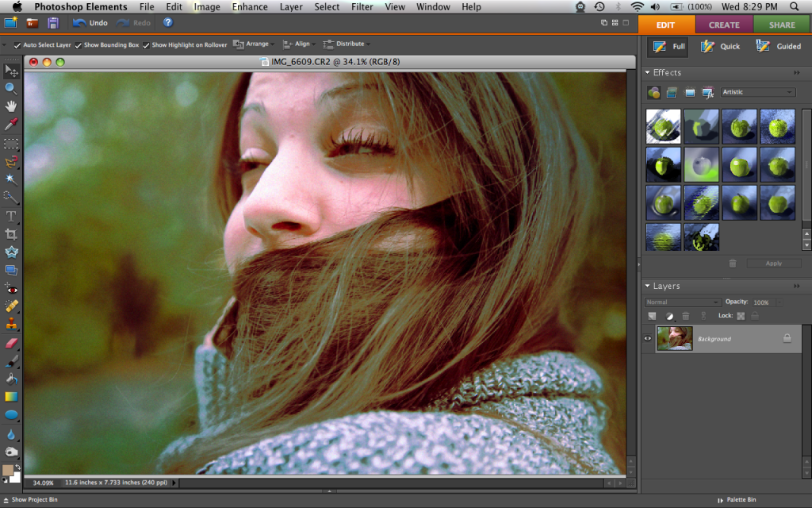Open the Photoshop Elements help icon

tap(168, 23)
